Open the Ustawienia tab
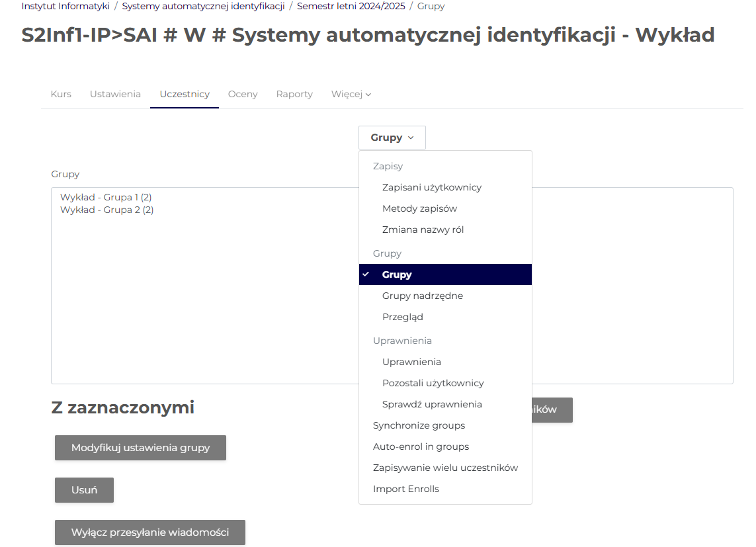 tap(115, 94)
